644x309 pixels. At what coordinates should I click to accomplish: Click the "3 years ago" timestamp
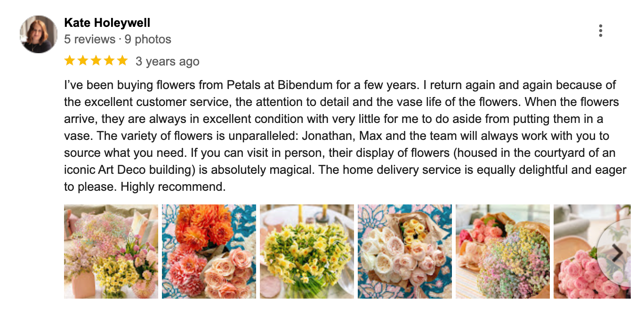pyautogui.click(x=168, y=61)
